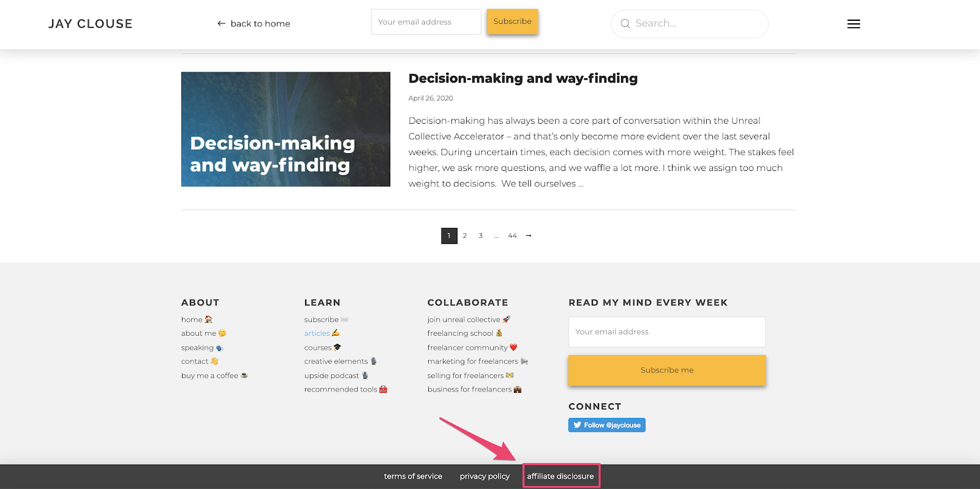Open the privacy policy footer link

484,476
